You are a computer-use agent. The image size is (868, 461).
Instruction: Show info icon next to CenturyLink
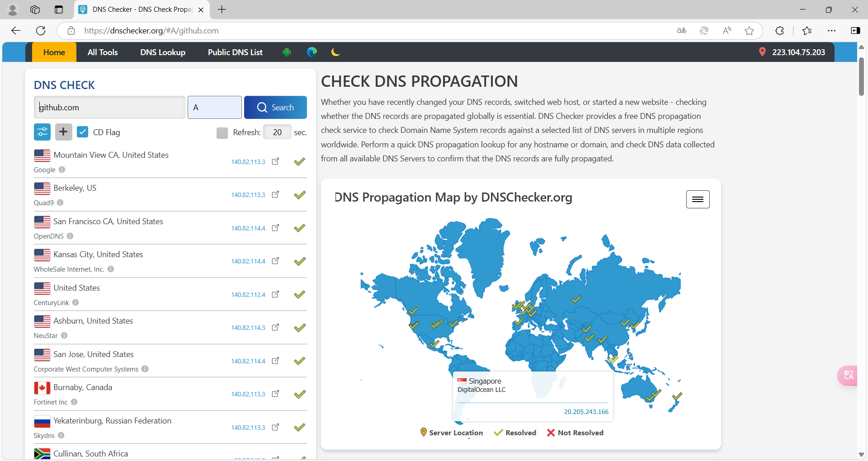point(75,302)
